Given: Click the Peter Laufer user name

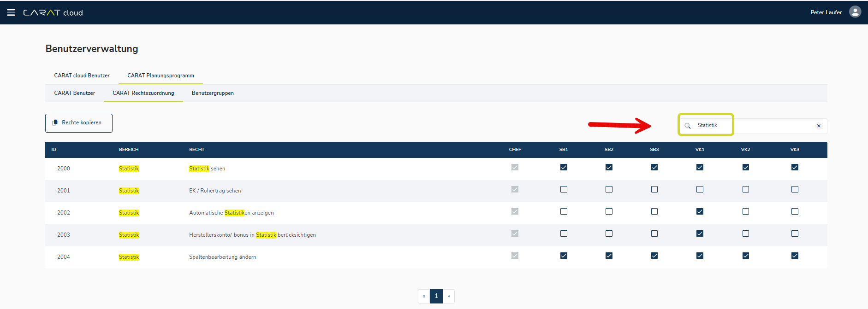Looking at the screenshot, I should (826, 12).
